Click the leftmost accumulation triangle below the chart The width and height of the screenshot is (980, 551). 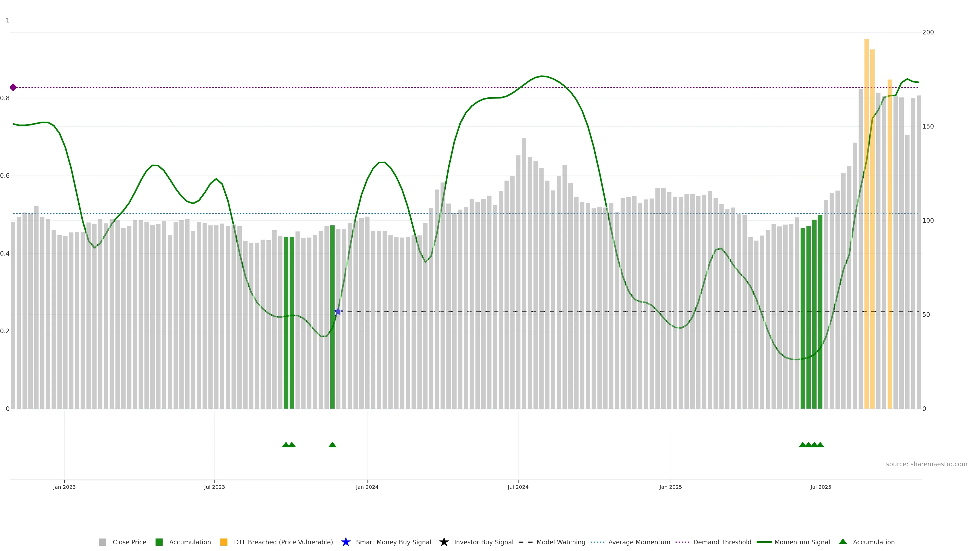pos(286,445)
